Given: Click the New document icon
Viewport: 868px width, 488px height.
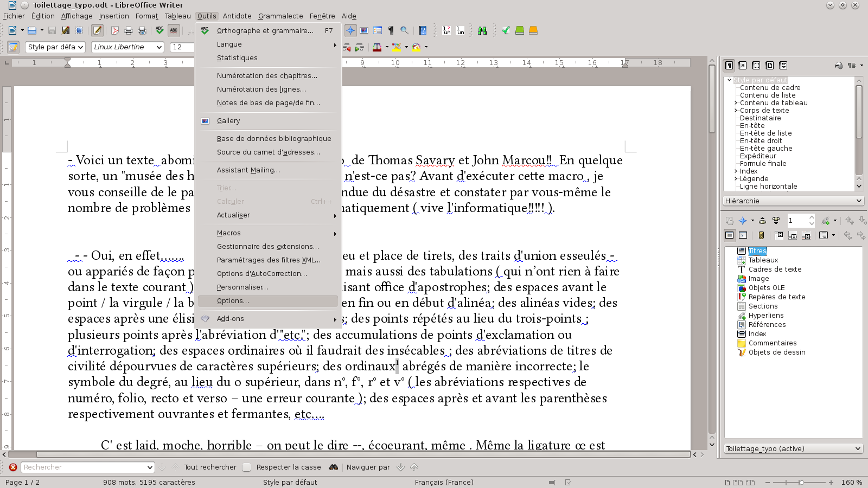Looking at the screenshot, I should click(12, 30).
